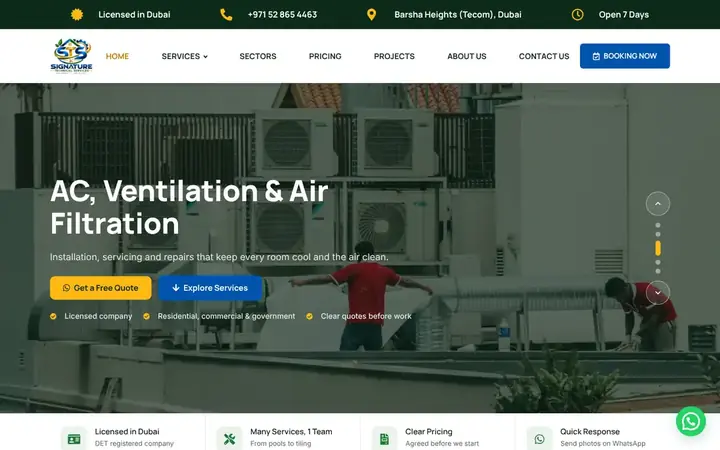
Task: Click the location pin icon in top bar
Action: pos(371,15)
